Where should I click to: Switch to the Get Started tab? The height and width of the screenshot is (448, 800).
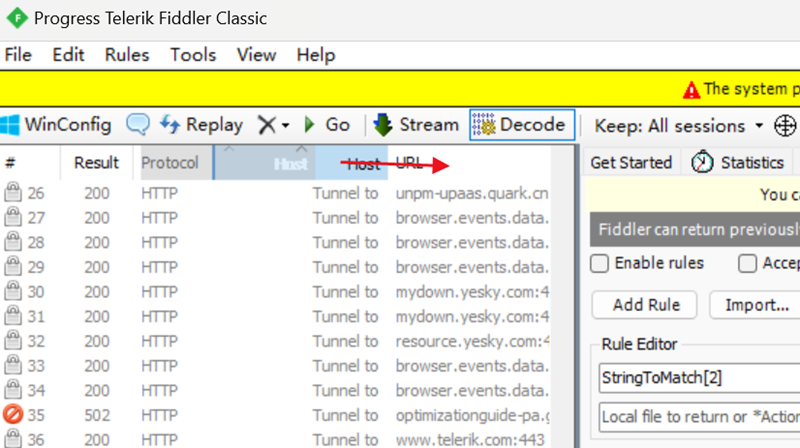tap(631, 163)
